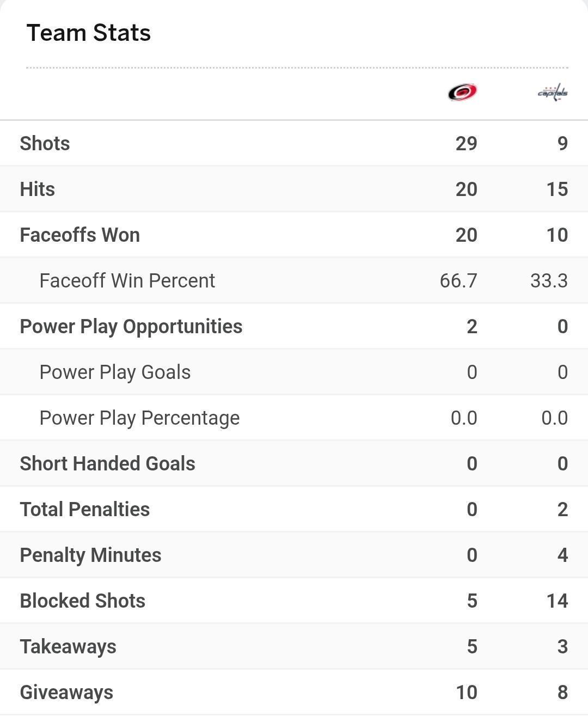Click the Giveaways row label
The width and height of the screenshot is (588, 716).
66,692
